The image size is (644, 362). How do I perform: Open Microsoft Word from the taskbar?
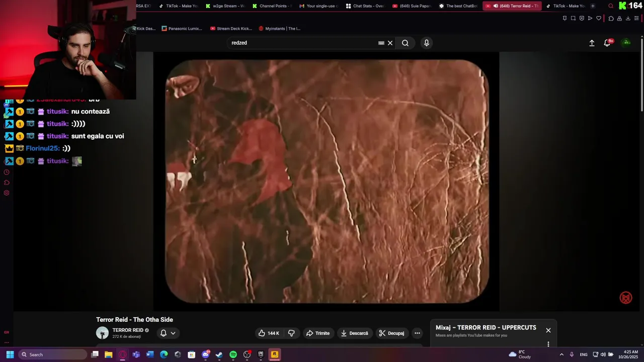click(150, 354)
